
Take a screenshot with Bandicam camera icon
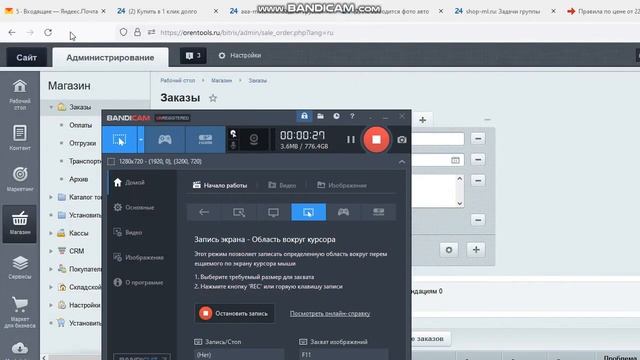pos(402,140)
